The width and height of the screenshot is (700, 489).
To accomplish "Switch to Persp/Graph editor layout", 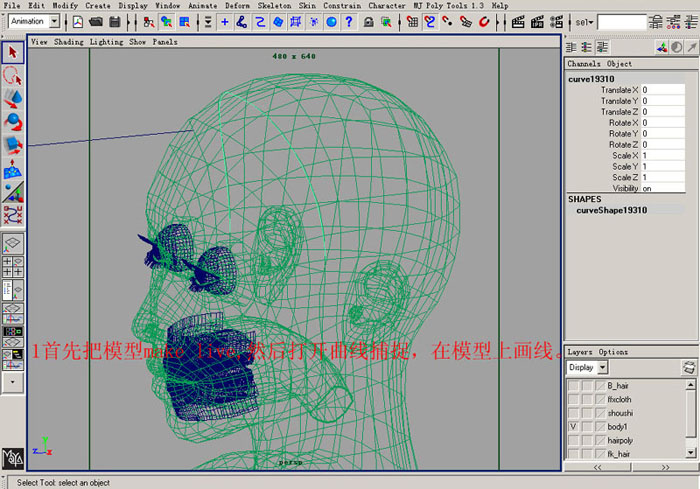I will point(12,314).
